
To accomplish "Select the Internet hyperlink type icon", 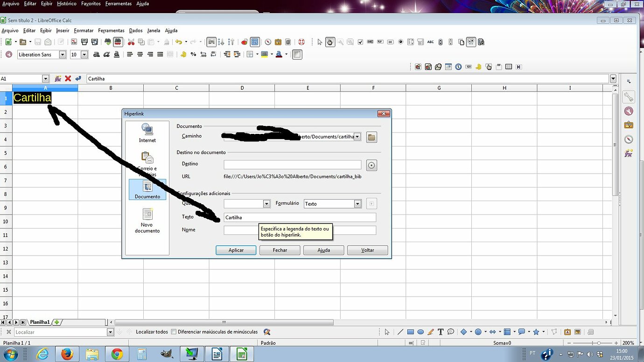I will [147, 133].
